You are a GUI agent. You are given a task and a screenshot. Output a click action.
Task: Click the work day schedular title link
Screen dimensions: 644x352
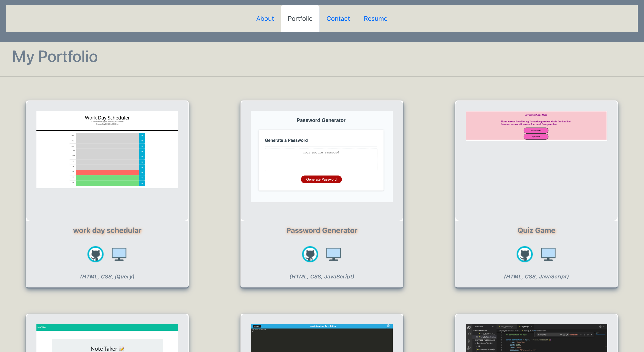107,230
